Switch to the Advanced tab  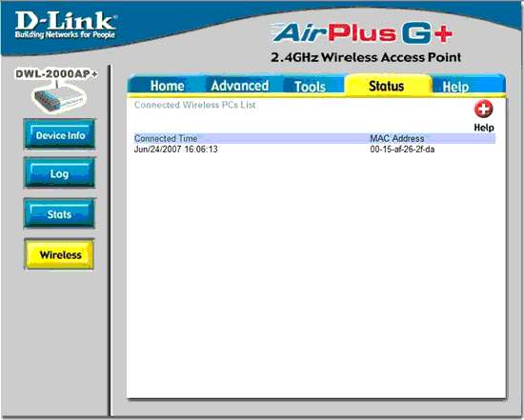pos(240,86)
